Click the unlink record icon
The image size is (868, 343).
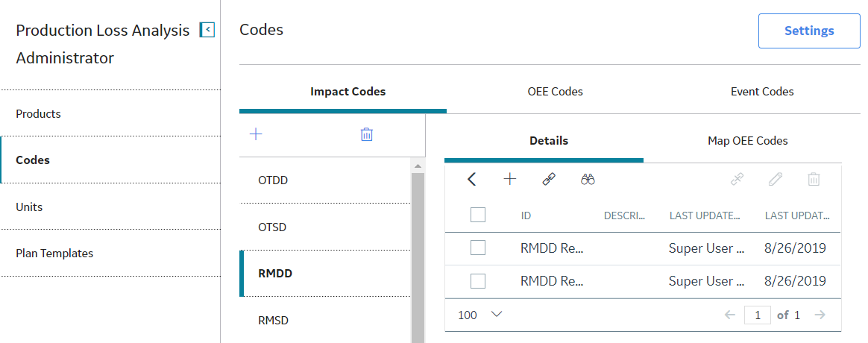point(737,179)
